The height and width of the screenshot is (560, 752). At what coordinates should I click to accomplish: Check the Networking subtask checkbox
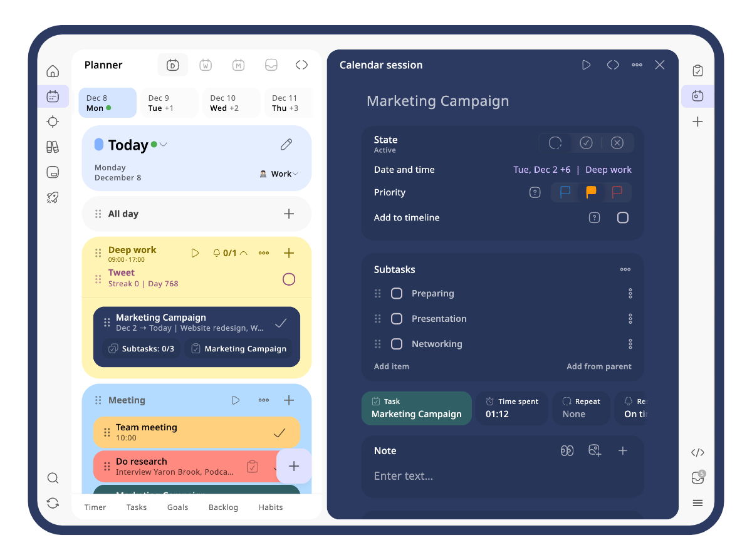(397, 344)
